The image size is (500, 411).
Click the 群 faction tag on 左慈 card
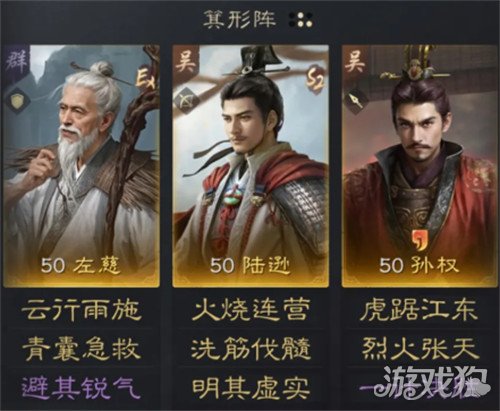[16, 62]
